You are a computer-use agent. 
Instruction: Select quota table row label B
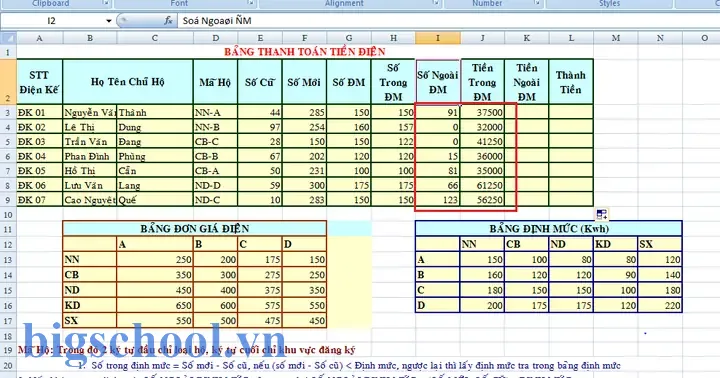coord(438,275)
